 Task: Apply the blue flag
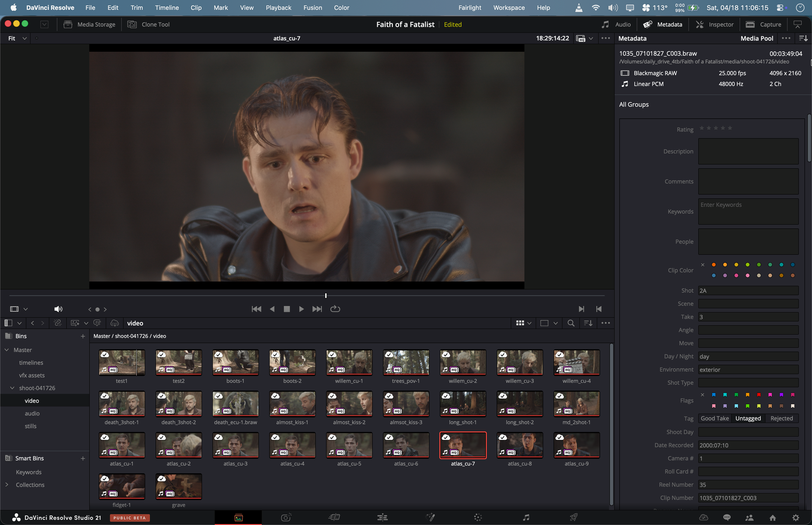coord(714,395)
